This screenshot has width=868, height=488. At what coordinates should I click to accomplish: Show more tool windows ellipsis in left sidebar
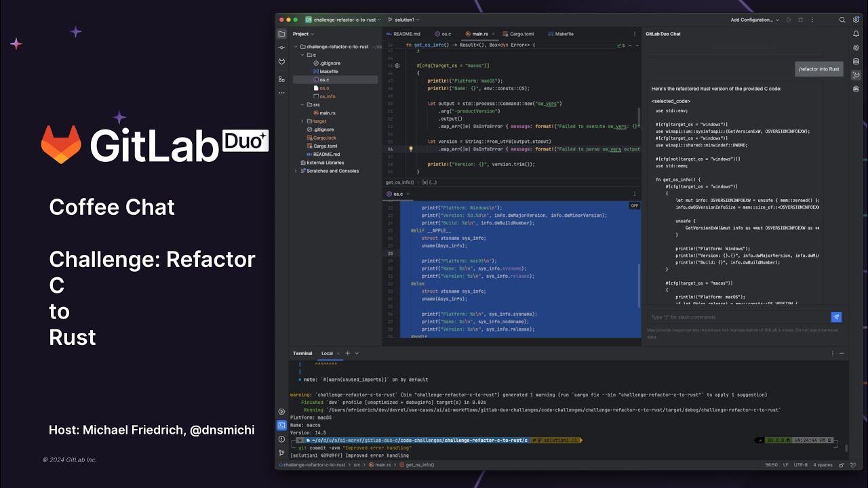click(281, 92)
